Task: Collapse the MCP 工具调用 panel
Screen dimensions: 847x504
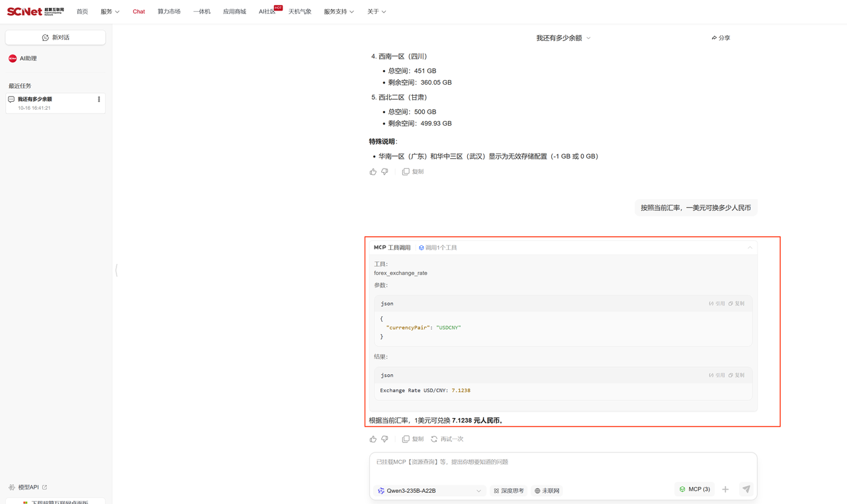Action: click(750, 247)
